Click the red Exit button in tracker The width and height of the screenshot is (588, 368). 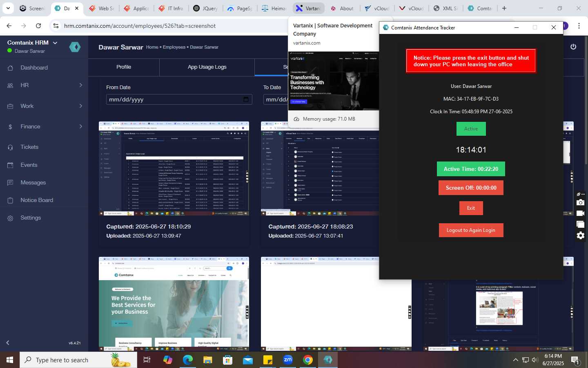pyautogui.click(x=471, y=208)
